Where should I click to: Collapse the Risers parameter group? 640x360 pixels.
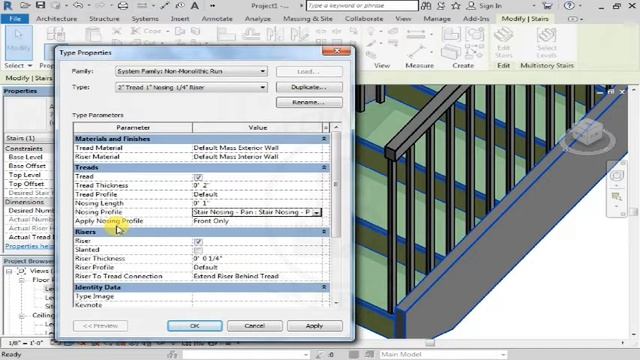point(324,231)
